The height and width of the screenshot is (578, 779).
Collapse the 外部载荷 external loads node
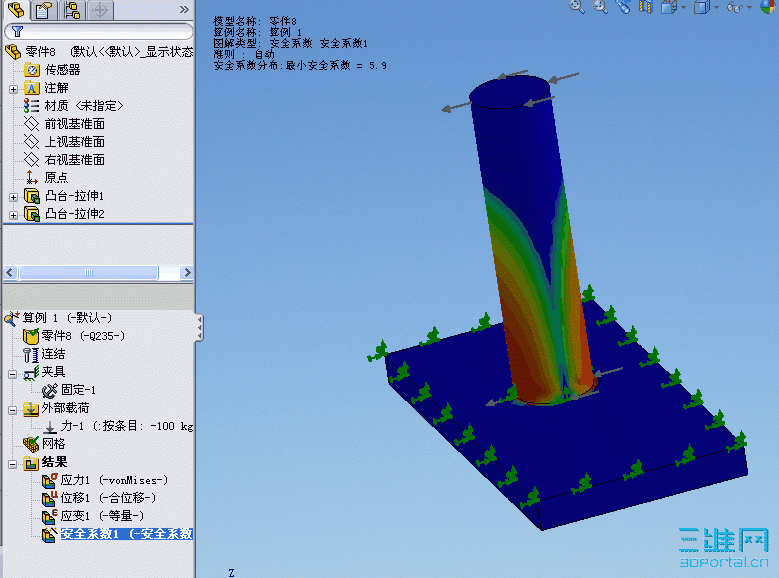13,411
